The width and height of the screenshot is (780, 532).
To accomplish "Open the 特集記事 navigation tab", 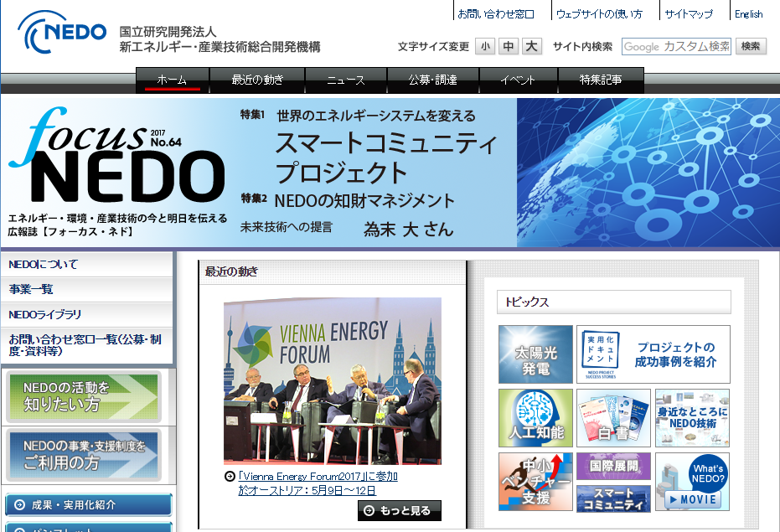I will tap(601, 80).
